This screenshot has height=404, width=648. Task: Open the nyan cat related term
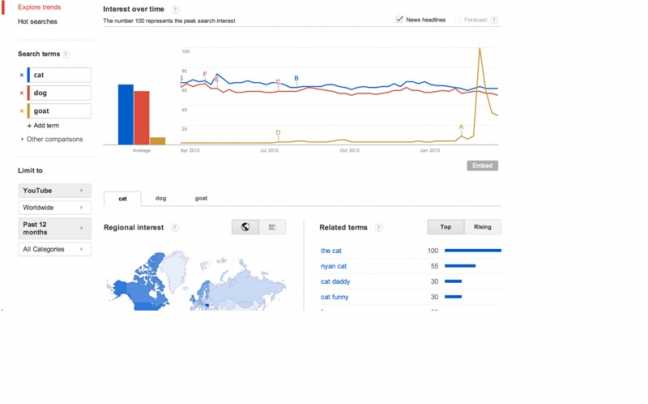(x=334, y=266)
